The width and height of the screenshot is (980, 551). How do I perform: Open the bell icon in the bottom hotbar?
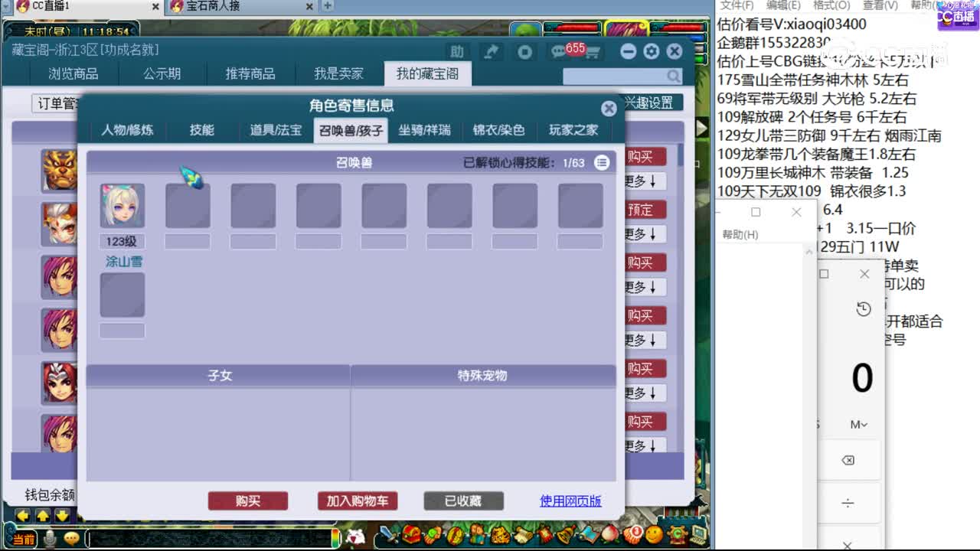click(x=565, y=534)
